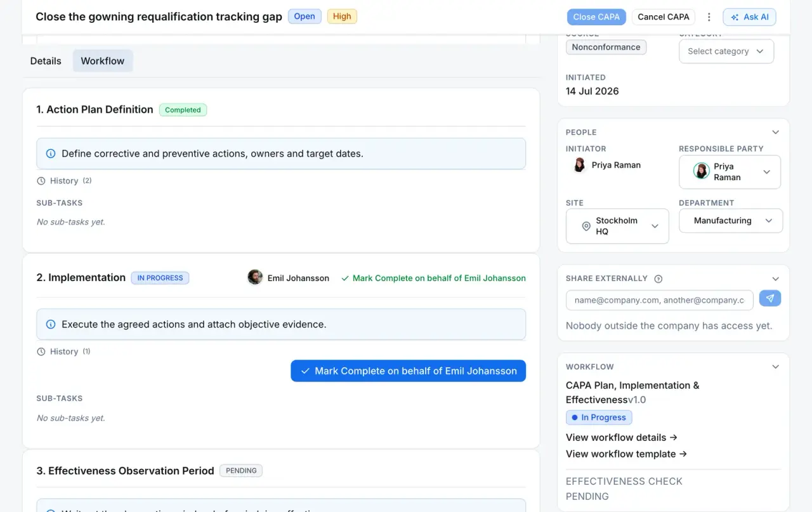Click the info icon in Implementation description
The image size is (812, 512).
click(x=51, y=324)
